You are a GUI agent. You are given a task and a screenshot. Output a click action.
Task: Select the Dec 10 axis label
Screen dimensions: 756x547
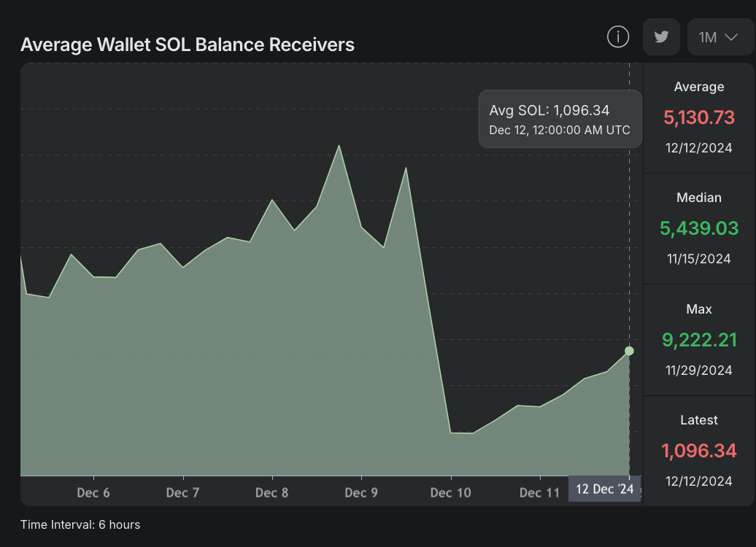[x=450, y=493]
